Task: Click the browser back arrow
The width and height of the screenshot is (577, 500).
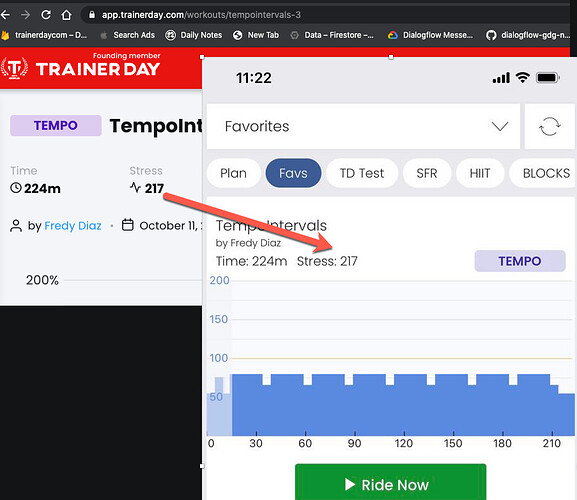Action: pyautogui.click(x=5, y=15)
